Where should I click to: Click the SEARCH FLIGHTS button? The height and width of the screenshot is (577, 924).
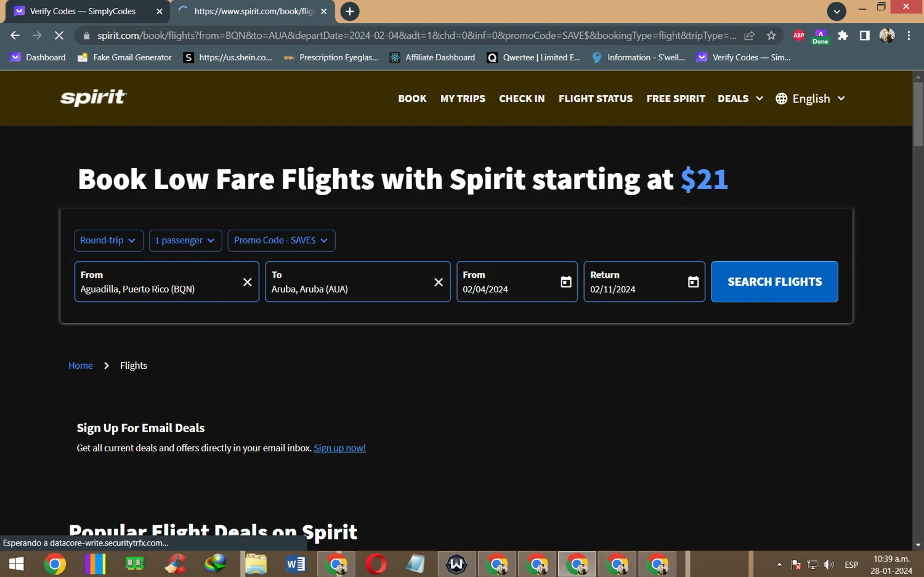pos(774,282)
